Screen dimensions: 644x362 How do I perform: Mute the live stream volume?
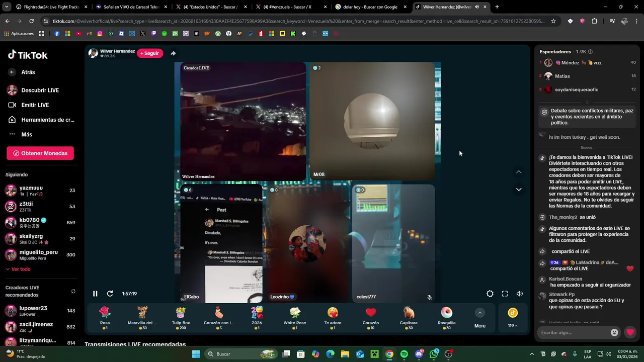point(520,294)
